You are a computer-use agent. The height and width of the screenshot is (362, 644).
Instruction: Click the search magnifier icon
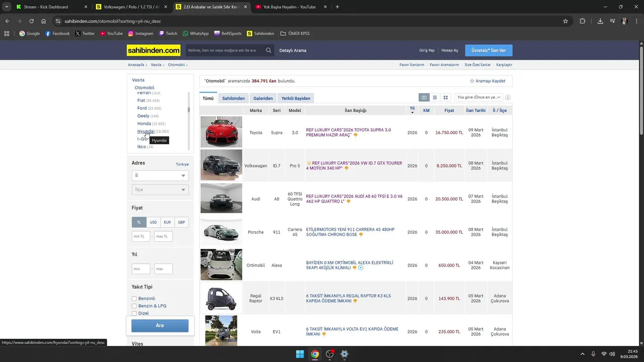point(269,50)
